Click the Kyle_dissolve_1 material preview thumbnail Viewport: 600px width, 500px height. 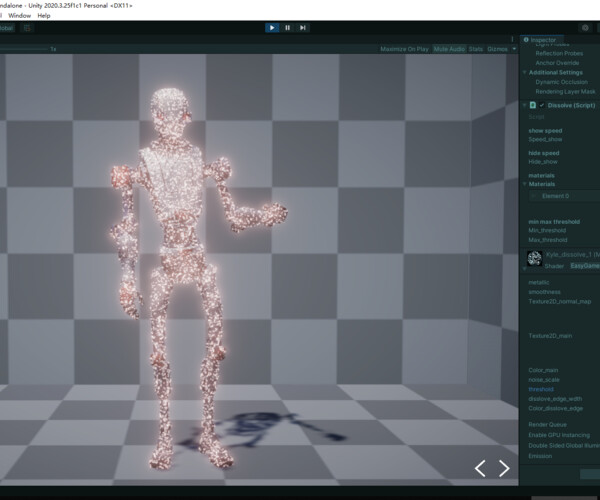click(535, 260)
